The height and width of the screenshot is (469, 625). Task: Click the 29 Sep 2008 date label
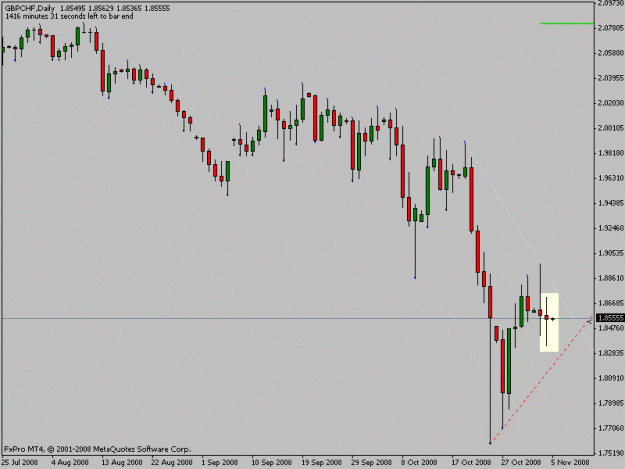371,463
